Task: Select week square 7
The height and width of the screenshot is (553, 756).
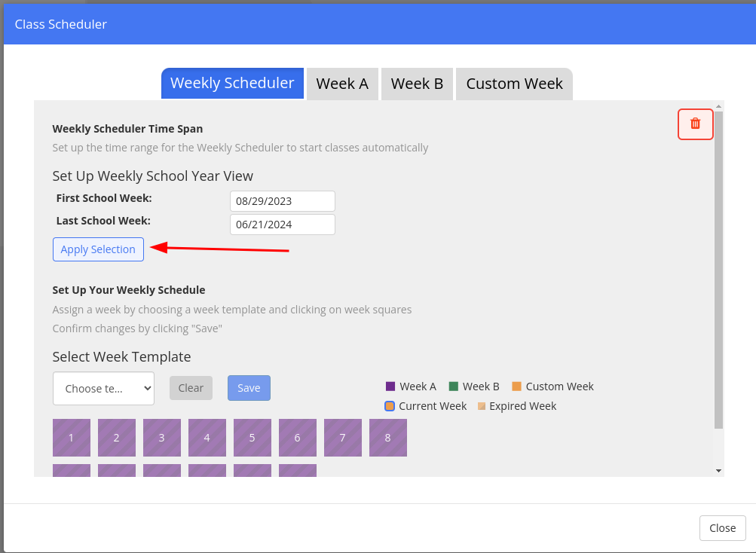Action: point(343,438)
